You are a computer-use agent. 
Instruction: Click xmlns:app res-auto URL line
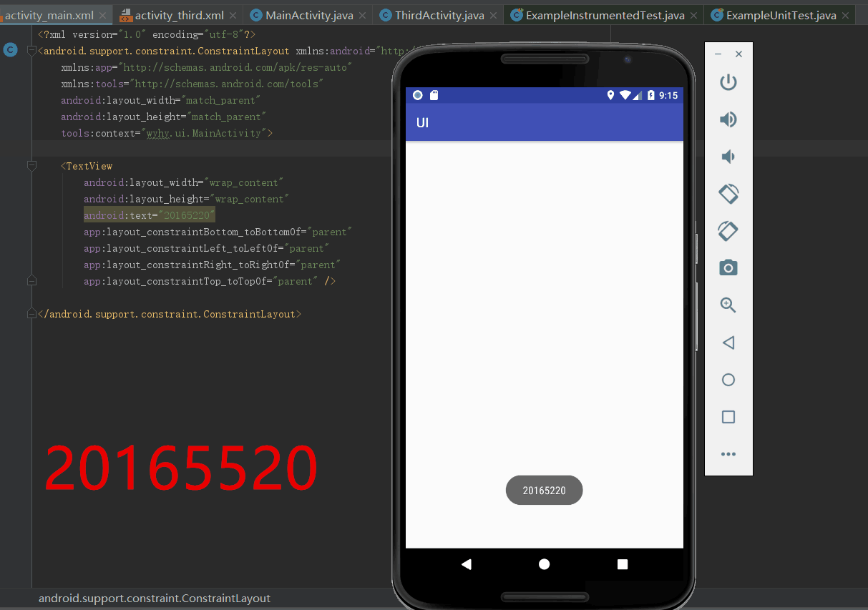(207, 67)
